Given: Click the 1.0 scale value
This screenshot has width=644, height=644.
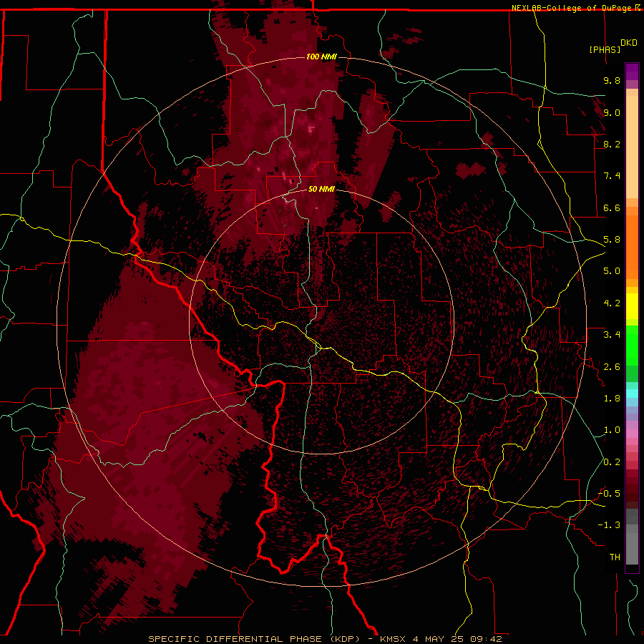Looking at the screenshot, I should point(612,430).
